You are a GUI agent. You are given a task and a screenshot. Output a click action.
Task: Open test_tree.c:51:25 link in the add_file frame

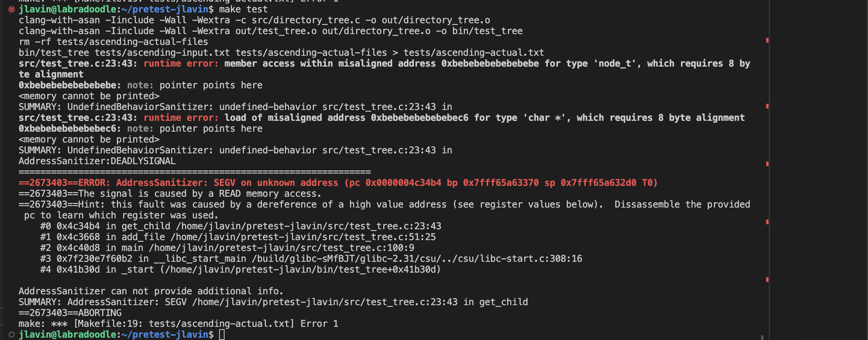(x=303, y=237)
